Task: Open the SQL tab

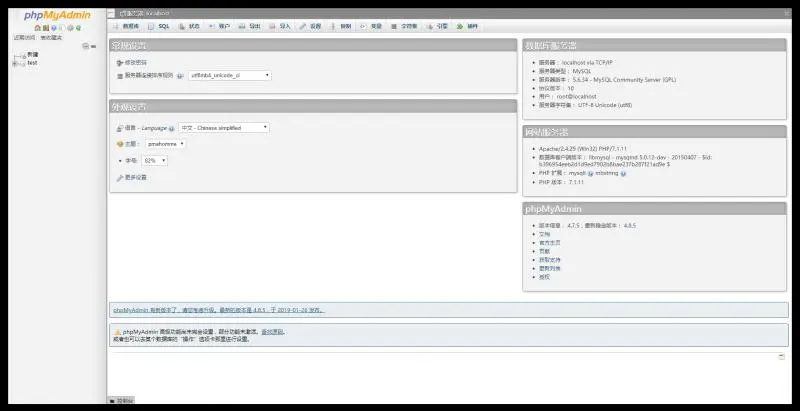Action: coord(159,26)
